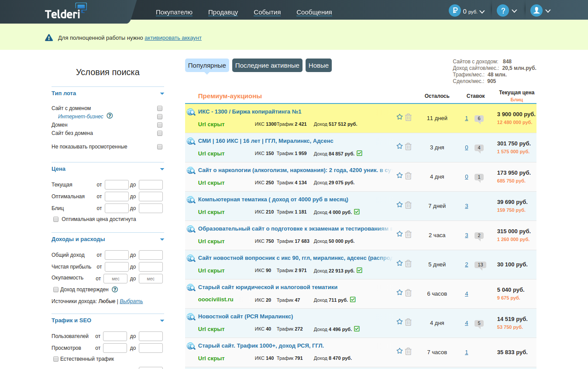The height and width of the screenshot is (369, 588).
Task: Click magnifier globe icon of oooсivilist.ru lot
Action: click(x=191, y=287)
